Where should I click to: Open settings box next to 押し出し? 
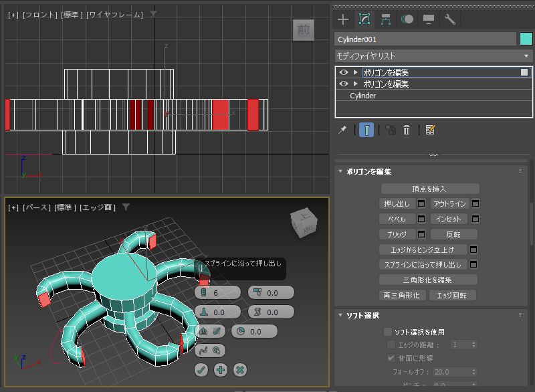point(422,203)
